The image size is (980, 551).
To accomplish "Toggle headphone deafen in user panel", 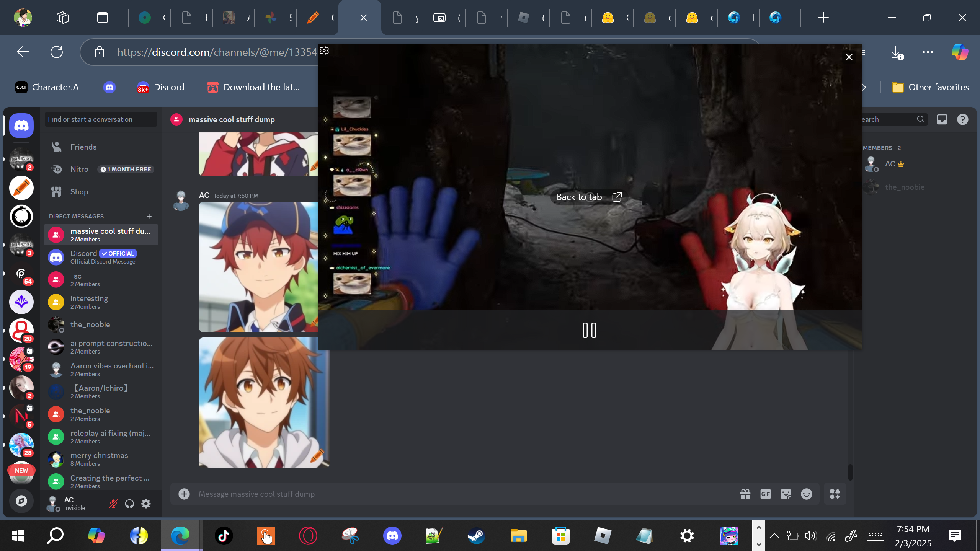I will coord(129,504).
